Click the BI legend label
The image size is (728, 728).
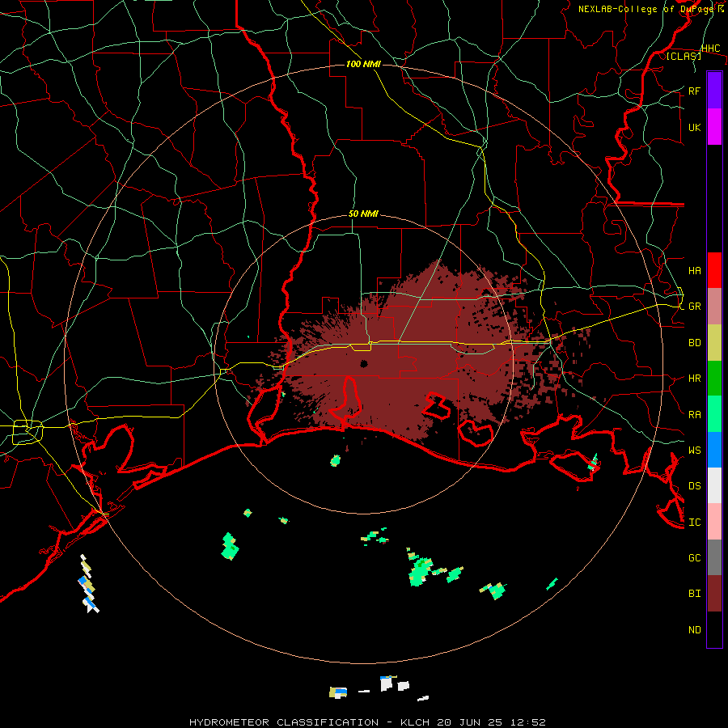click(x=694, y=594)
